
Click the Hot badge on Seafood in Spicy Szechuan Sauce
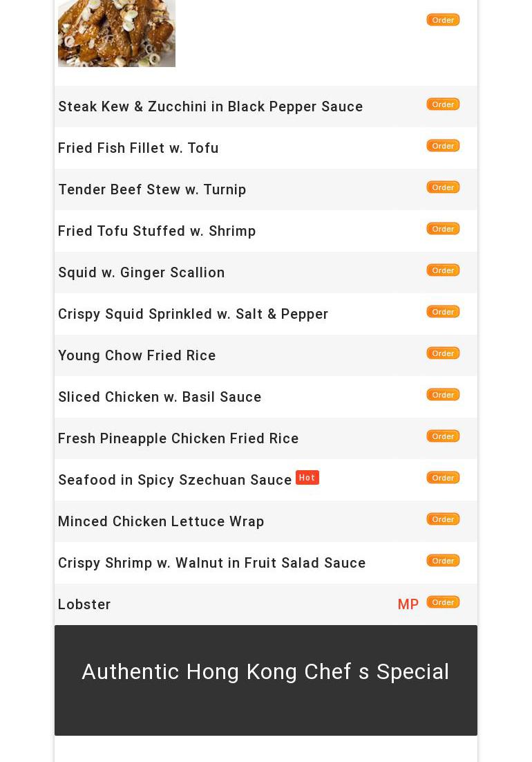307,478
